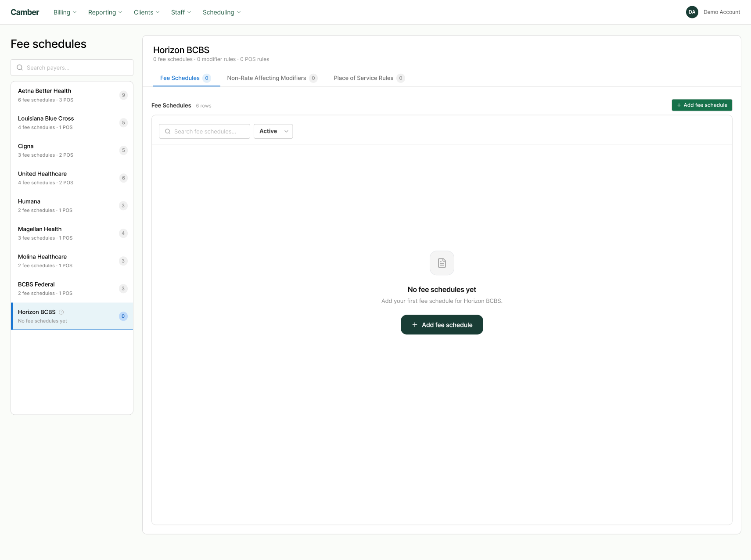Screen dimensions: 751x560
Task: Click the document icon above the empty-state message
Action: (442, 263)
